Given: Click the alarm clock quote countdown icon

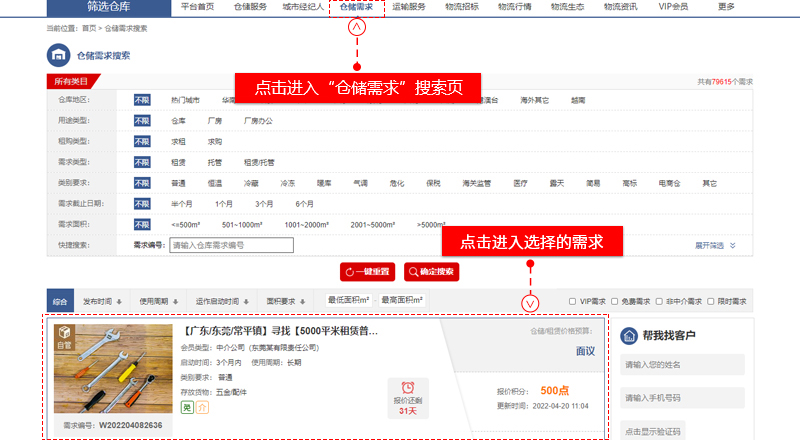Looking at the screenshot, I should (x=407, y=388).
